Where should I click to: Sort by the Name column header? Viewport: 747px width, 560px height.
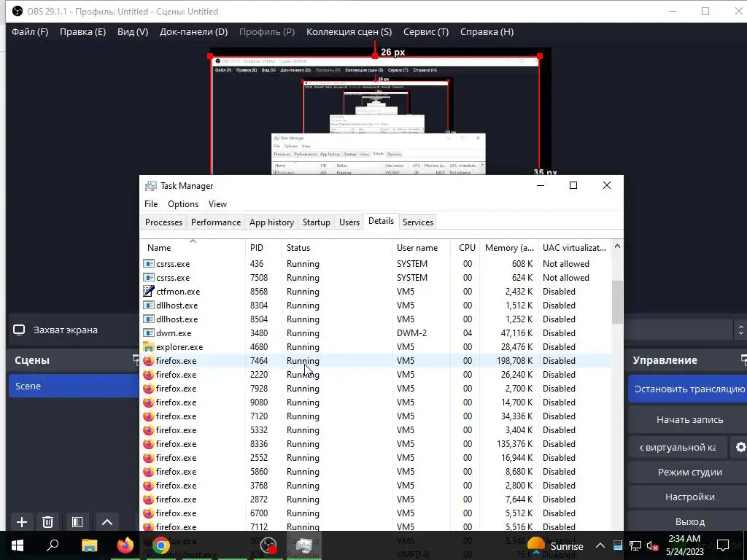[193, 248]
